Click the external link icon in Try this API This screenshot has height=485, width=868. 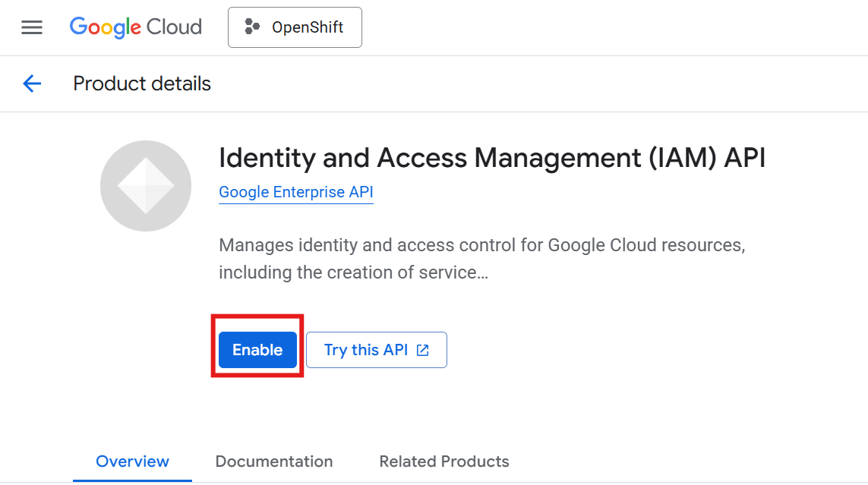click(x=423, y=350)
